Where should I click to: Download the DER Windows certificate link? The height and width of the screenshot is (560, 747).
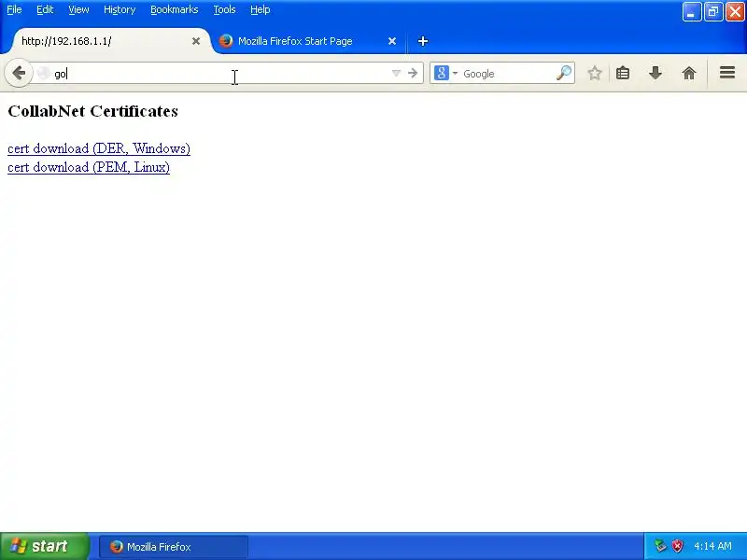coord(99,148)
